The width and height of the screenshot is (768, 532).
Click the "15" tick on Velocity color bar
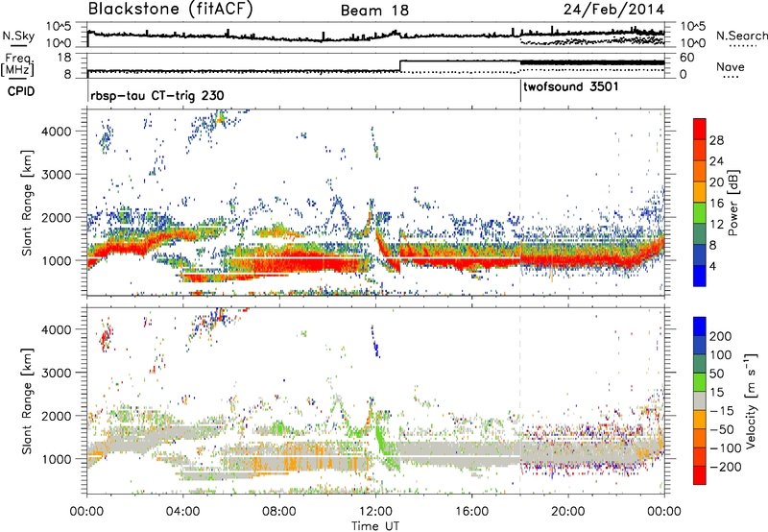[x=716, y=392]
